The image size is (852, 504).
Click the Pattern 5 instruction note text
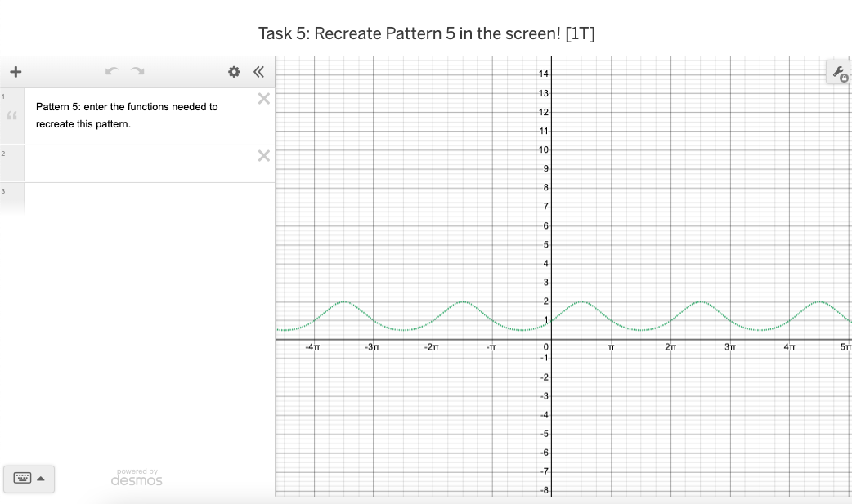[x=127, y=115]
